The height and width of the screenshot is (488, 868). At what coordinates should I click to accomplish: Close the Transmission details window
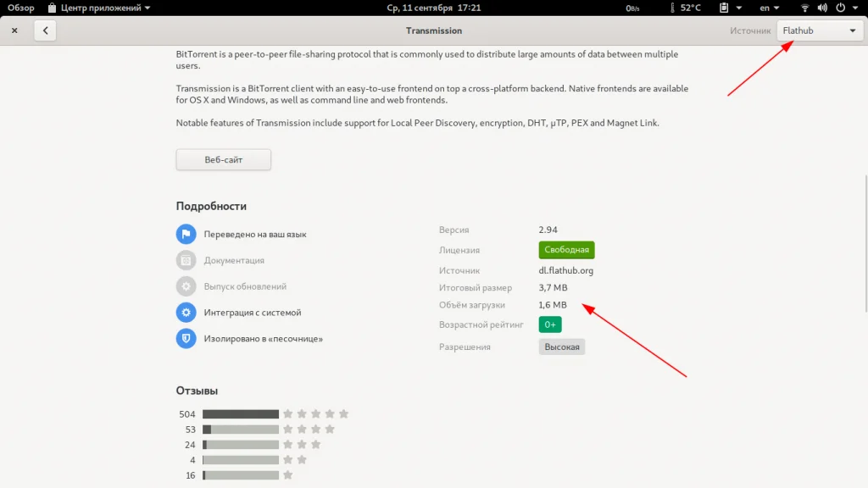pyautogui.click(x=15, y=30)
